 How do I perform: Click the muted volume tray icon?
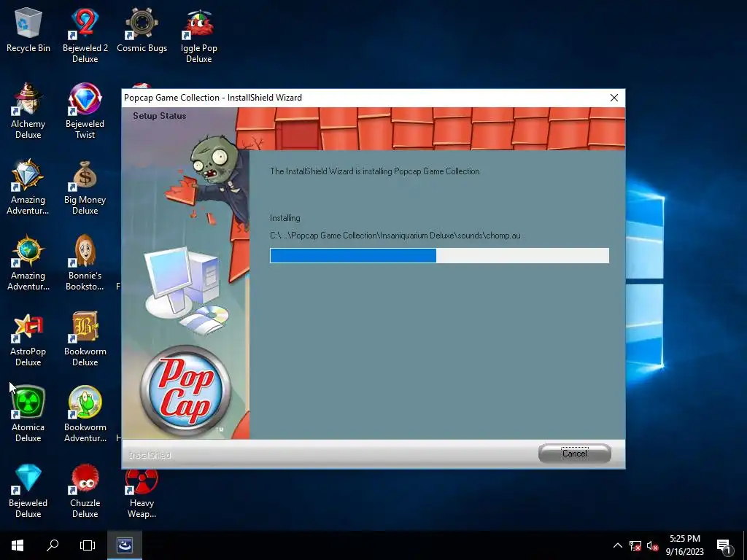tap(653, 545)
